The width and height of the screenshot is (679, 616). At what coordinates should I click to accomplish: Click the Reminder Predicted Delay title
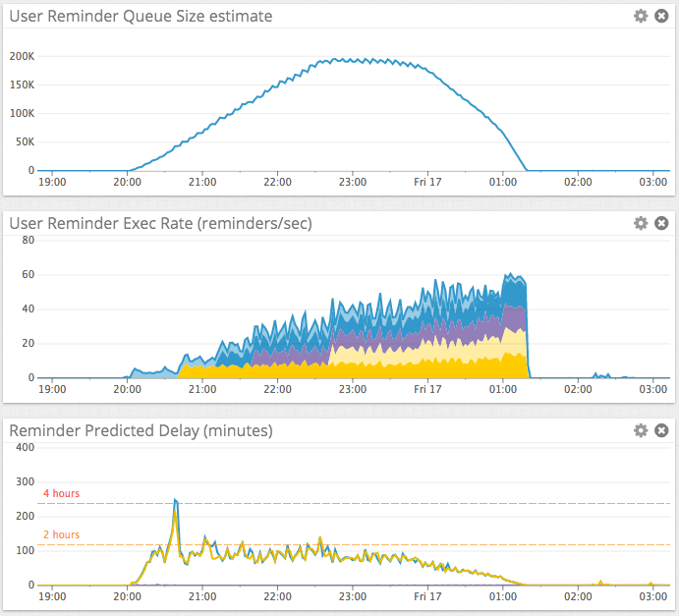141,430
